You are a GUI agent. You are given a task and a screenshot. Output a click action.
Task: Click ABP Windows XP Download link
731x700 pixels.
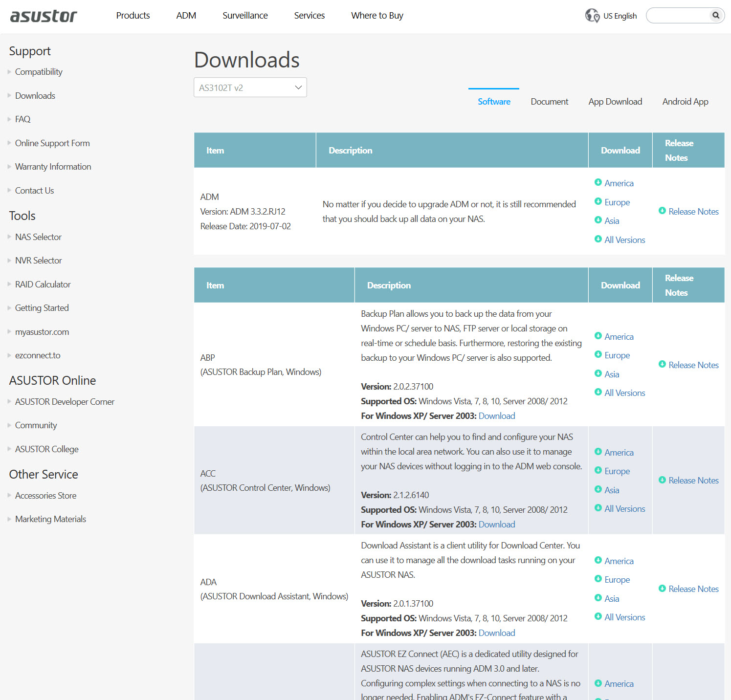coord(497,416)
